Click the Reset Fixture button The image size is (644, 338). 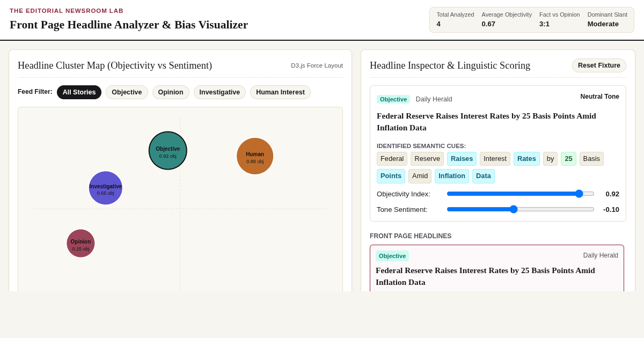(599, 65)
